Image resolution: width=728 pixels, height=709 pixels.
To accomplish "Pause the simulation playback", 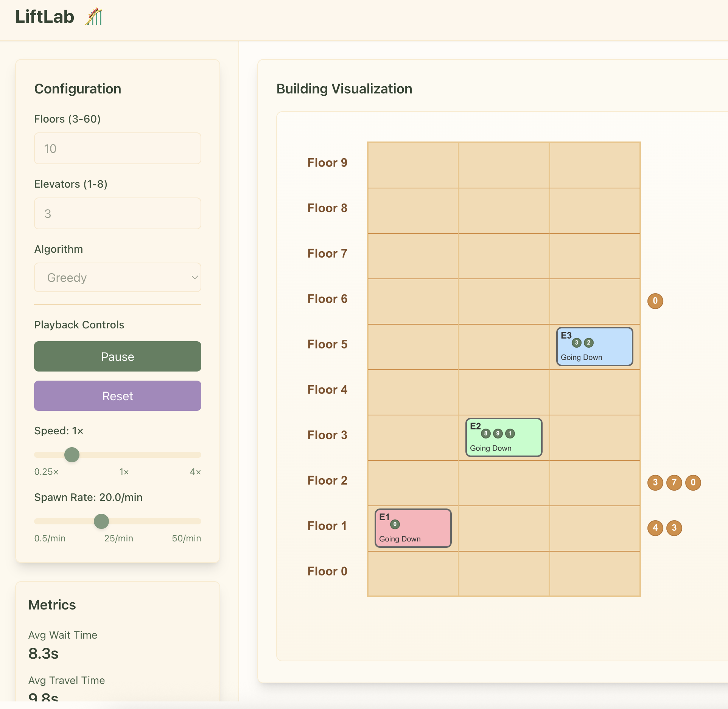I will pos(117,356).
